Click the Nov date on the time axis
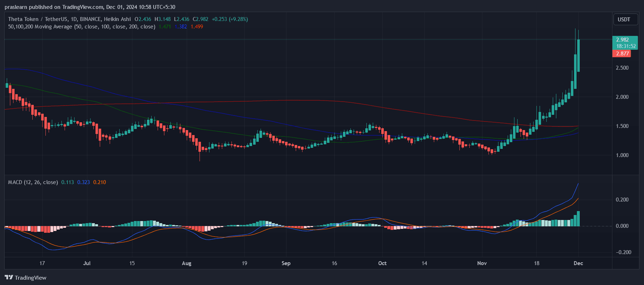The image size is (644, 285). pos(482,263)
